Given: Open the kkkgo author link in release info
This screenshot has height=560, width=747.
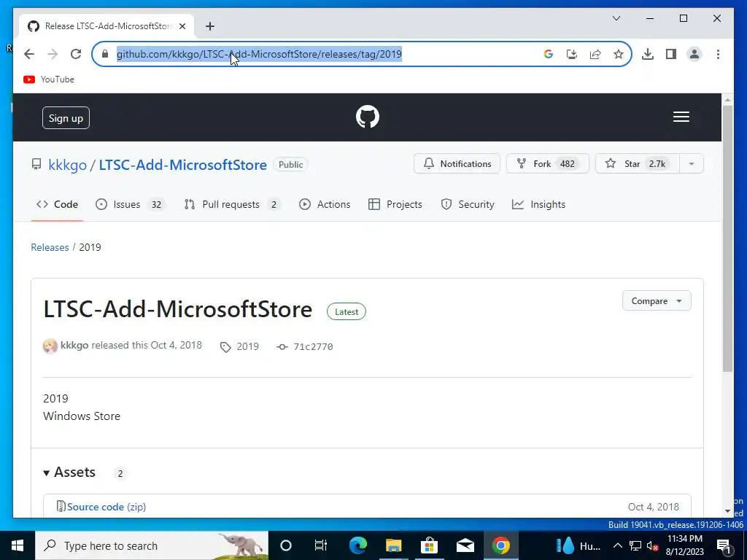Looking at the screenshot, I should pyautogui.click(x=74, y=345).
